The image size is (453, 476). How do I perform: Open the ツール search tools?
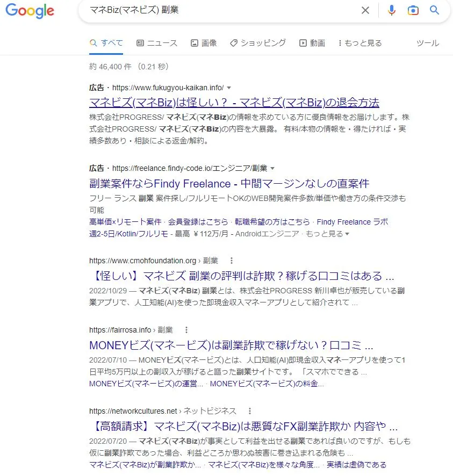click(428, 43)
